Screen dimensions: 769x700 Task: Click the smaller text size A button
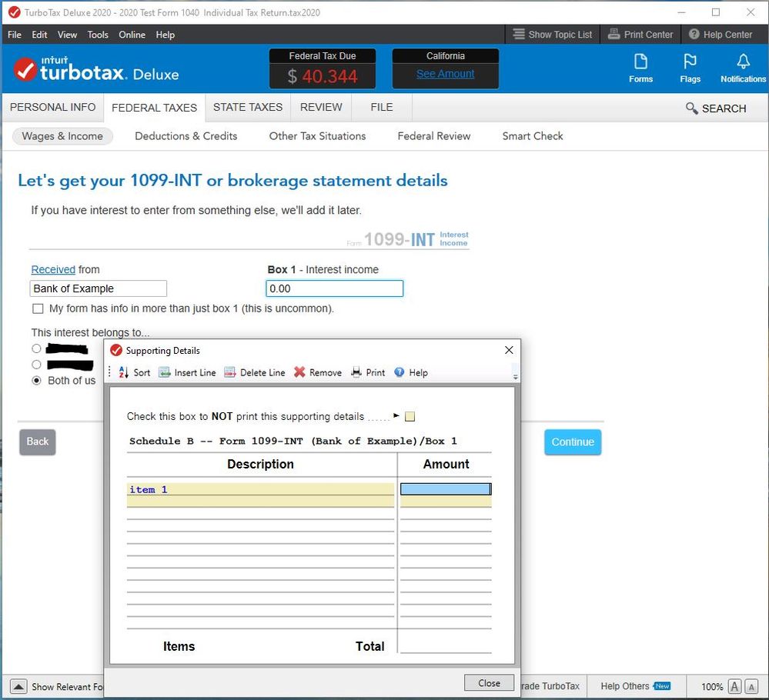[751, 686]
